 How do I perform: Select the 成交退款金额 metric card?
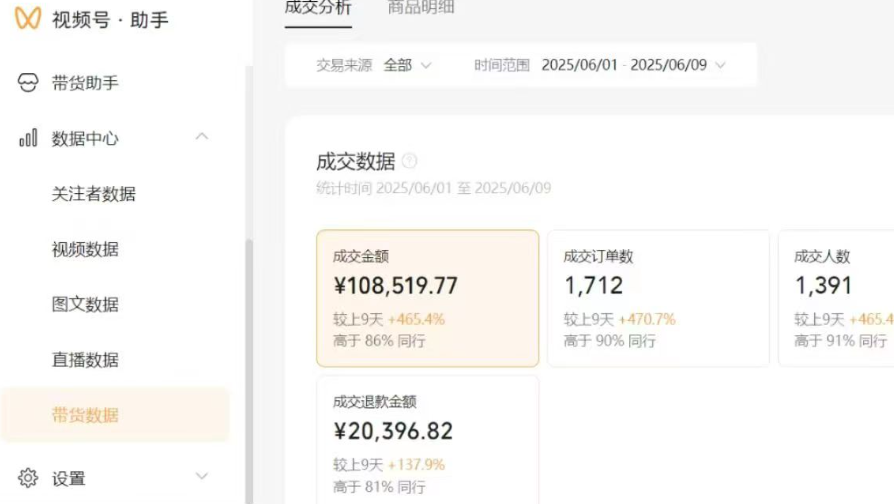click(427, 440)
